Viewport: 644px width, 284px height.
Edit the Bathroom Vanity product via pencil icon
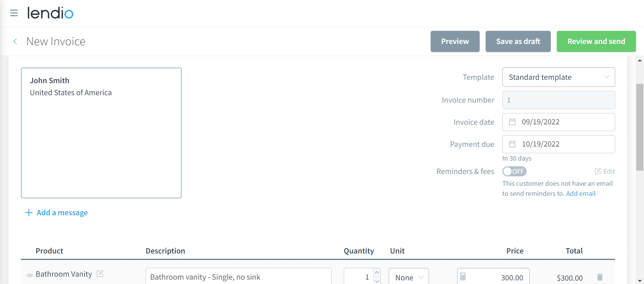pyautogui.click(x=100, y=274)
